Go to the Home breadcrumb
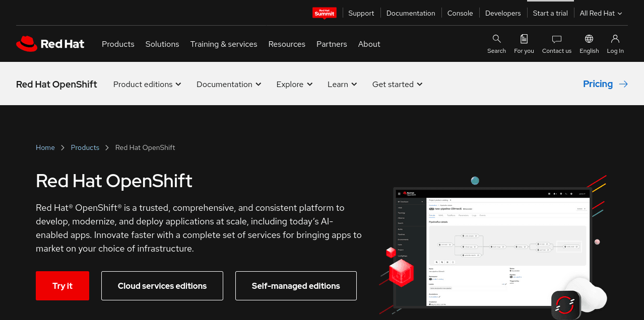 pyautogui.click(x=45, y=147)
